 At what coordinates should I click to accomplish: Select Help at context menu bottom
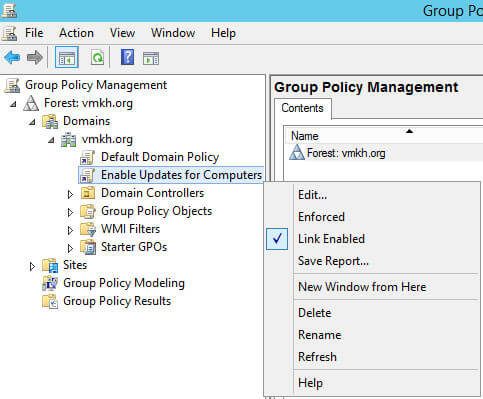372,383
